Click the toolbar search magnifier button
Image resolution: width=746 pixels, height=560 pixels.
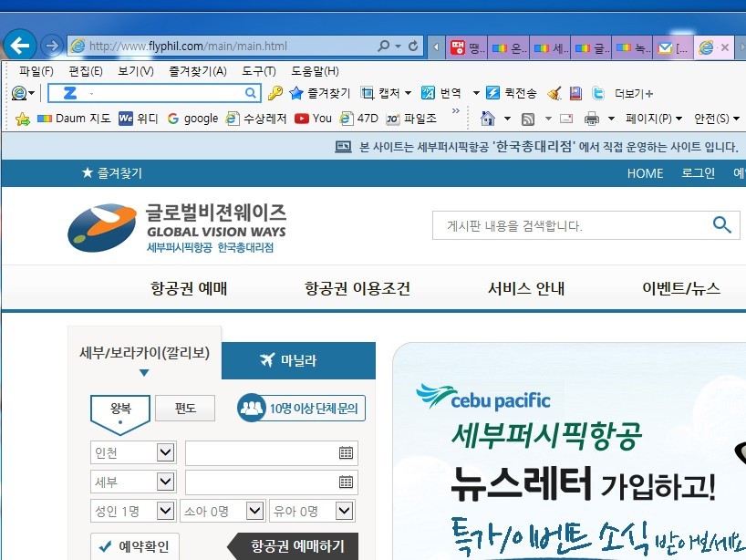click(x=251, y=93)
